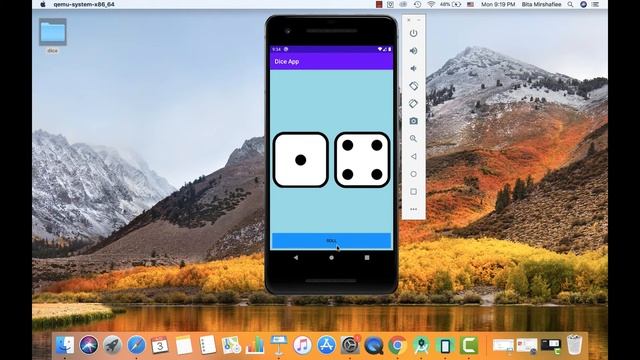This screenshot has height=360, width=640.
Task: Click emulator Volume Up icon
Action: (413, 51)
